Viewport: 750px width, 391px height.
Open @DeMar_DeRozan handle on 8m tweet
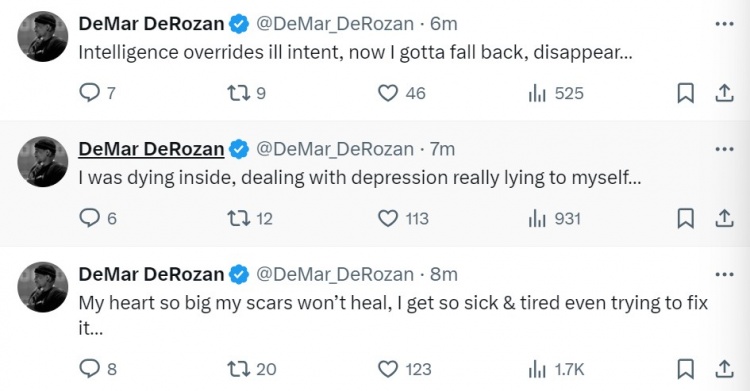pos(335,274)
